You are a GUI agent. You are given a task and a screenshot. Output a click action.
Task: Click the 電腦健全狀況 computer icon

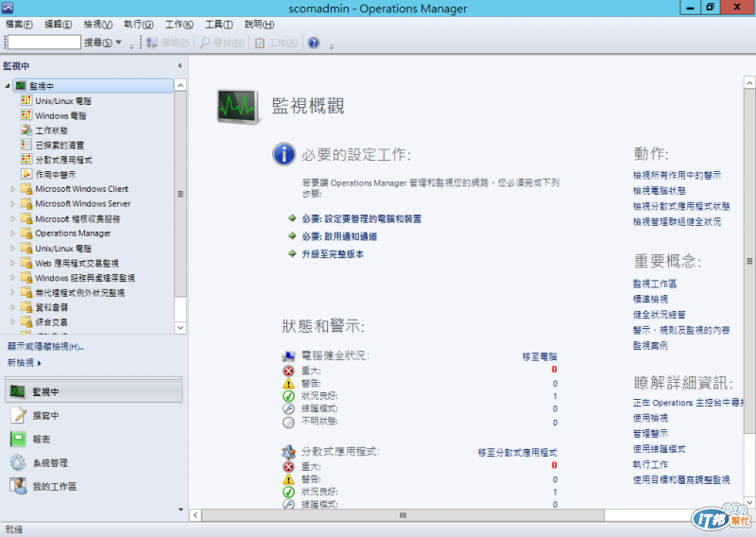pyautogui.click(x=288, y=356)
